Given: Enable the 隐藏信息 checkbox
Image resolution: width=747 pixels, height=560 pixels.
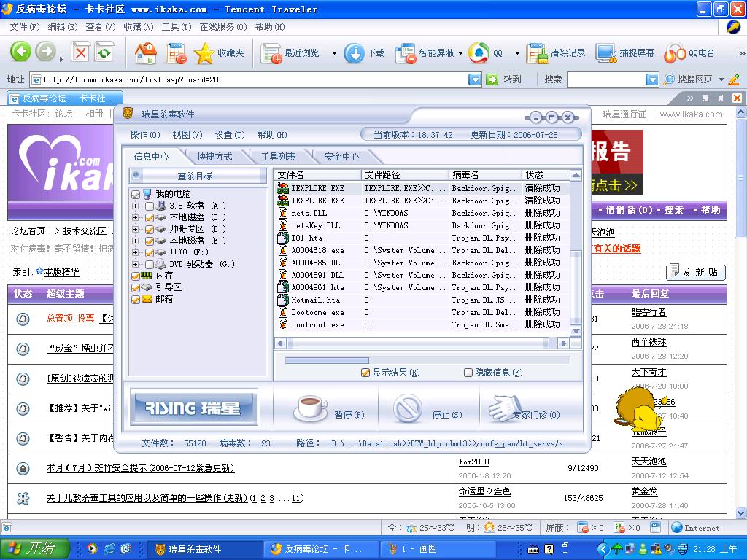Looking at the screenshot, I should click(468, 373).
